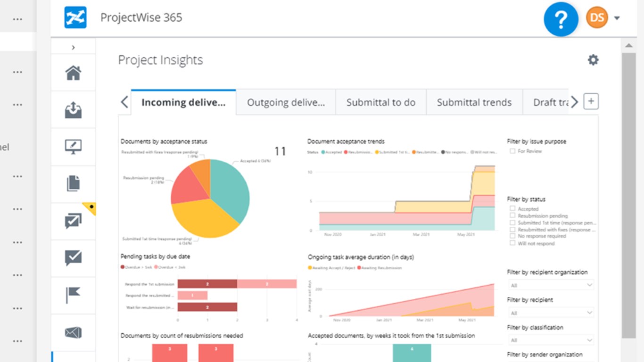Expand the collapsed sidebar chevron

point(73,47)
